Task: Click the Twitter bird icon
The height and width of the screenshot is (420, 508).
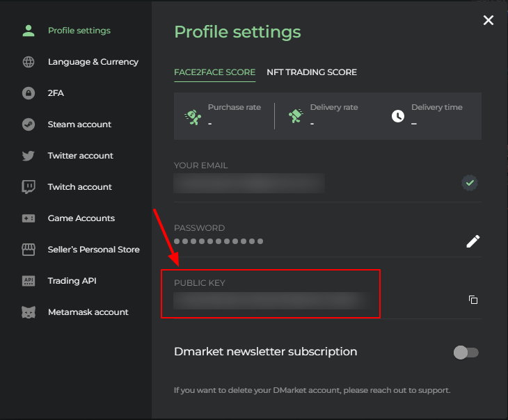Action: [x=29, y=156]
